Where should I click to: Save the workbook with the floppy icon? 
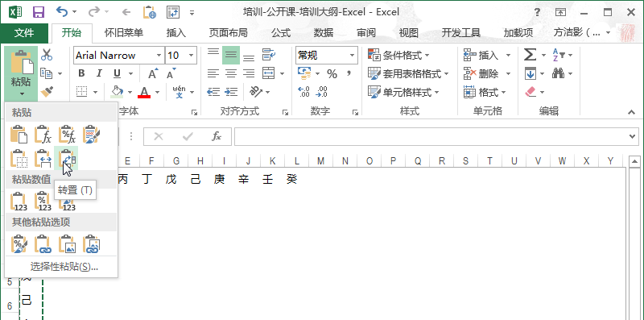(x=38, y=12)
